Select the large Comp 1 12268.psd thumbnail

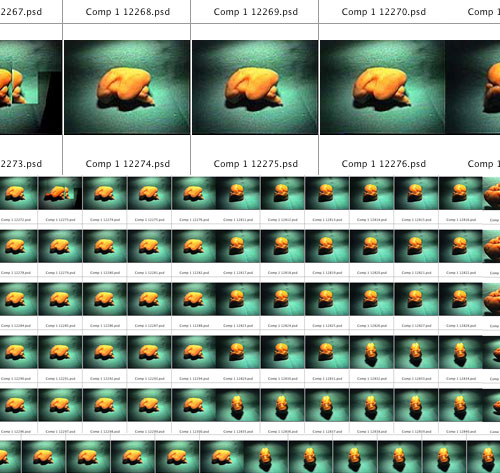127,87
